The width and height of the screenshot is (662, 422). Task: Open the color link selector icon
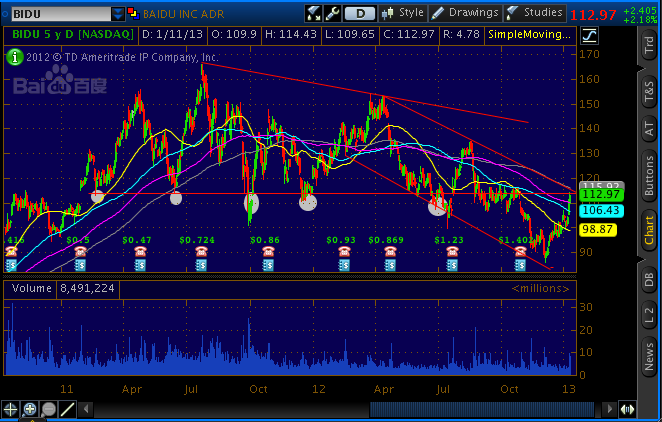[x=133, y=14]
